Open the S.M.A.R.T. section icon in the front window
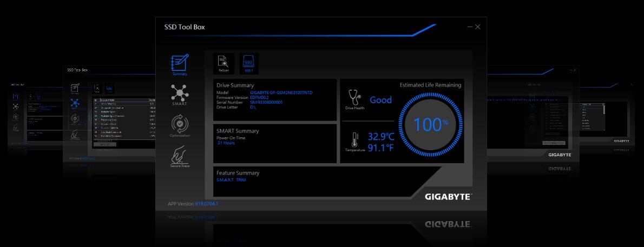Viewport: 644px width, 247px height. 180,93
